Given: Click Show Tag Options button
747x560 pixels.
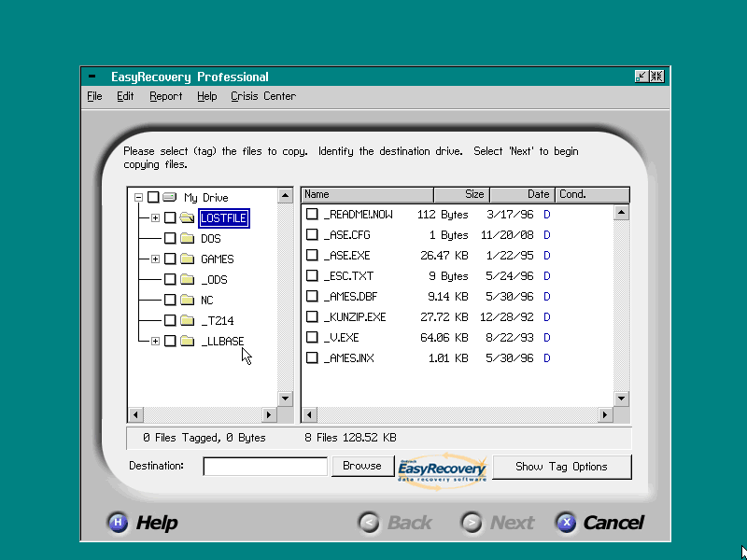Looking at the screenshot, I should point(561,467).
